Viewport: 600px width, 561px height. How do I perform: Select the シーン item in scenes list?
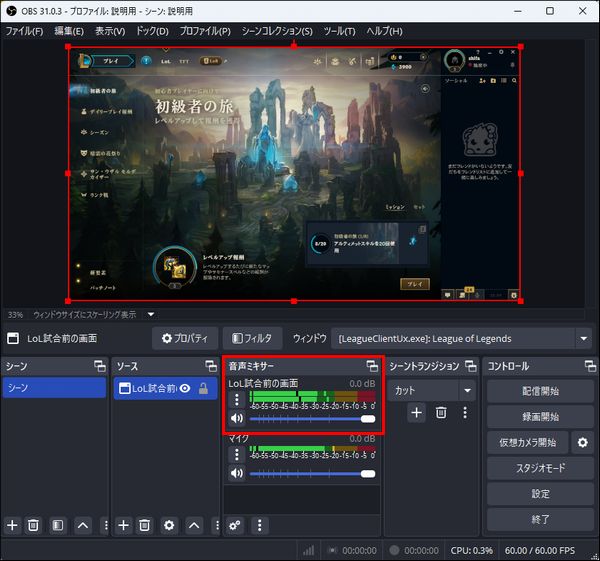tap(54, 388)
